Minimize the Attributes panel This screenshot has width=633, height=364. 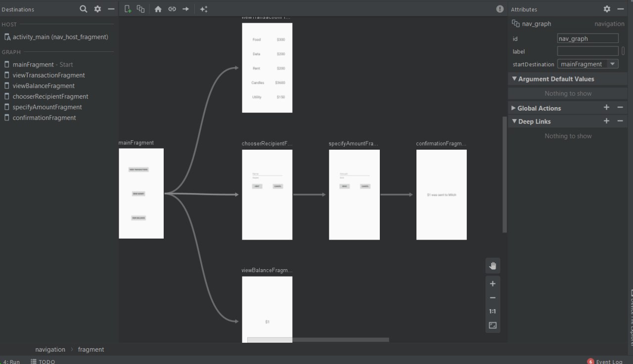click(621, 9)
